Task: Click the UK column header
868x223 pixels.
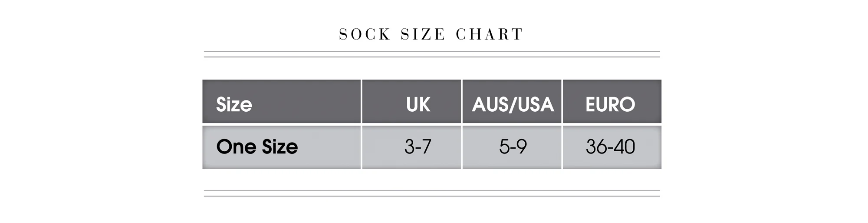Action: point(411,101)
